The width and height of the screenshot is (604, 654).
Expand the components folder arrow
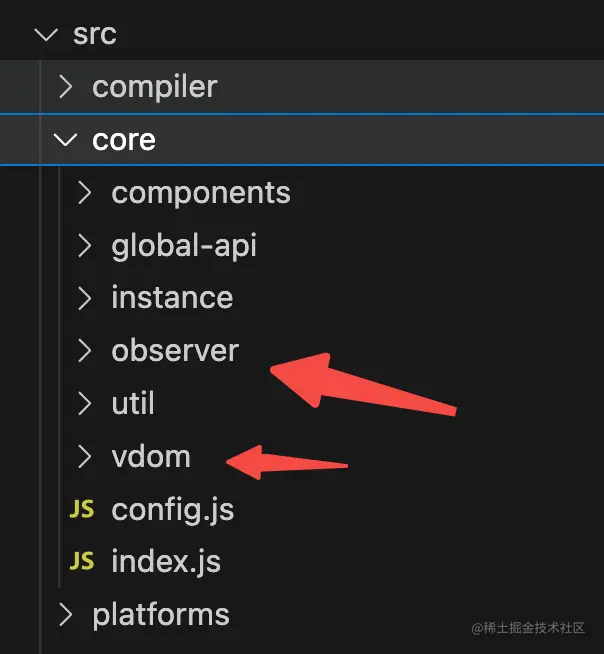(85, 192)
